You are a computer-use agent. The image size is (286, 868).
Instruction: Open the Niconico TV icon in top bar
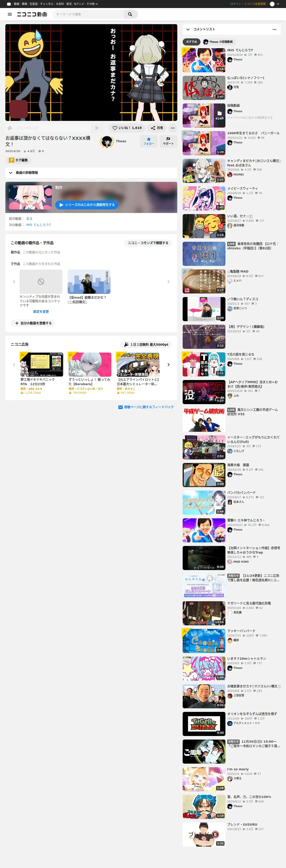9,4
